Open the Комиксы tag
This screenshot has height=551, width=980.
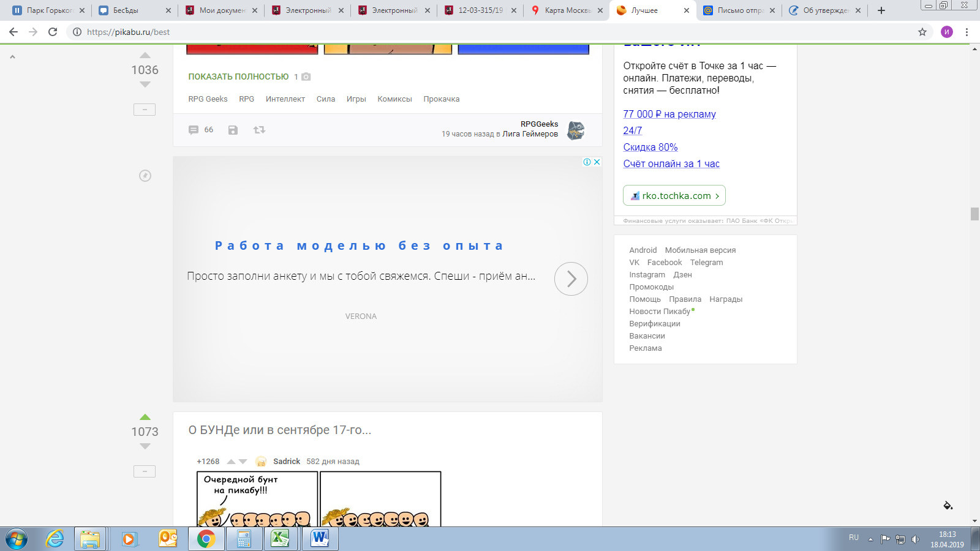(x=394, y=99)
